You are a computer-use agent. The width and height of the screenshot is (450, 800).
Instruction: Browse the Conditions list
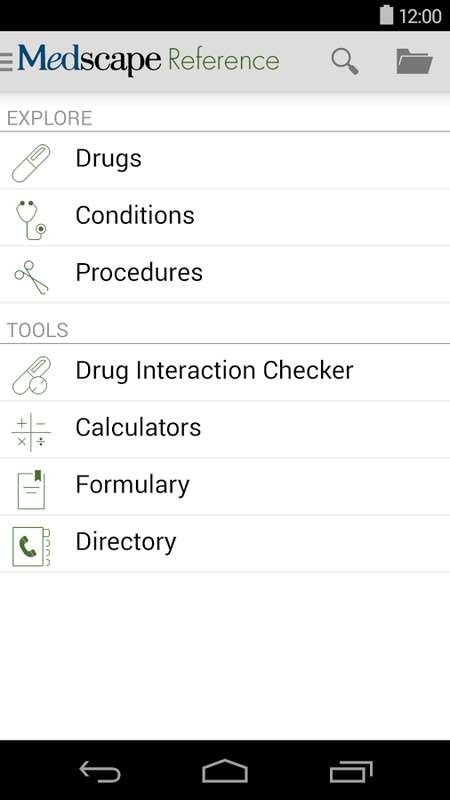tap(225, 217)
